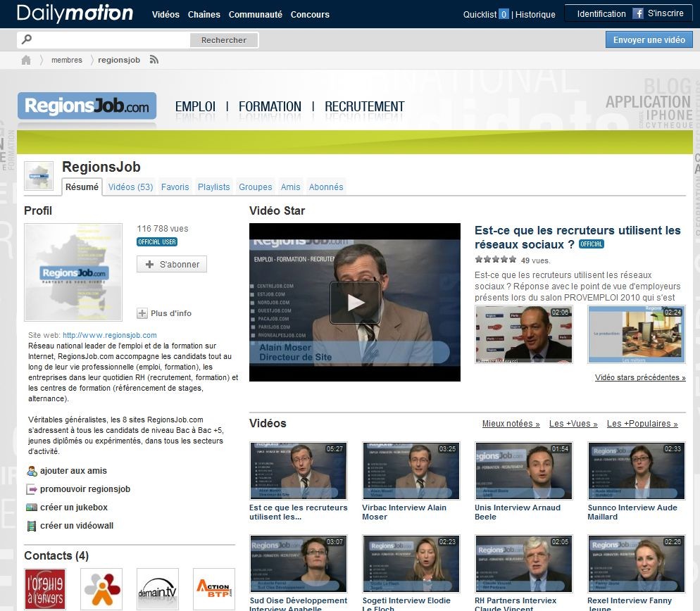Open the Virbac Interview Alain Moser thumbnail
The width and height of the screenshot is (700, 611).
411,470
